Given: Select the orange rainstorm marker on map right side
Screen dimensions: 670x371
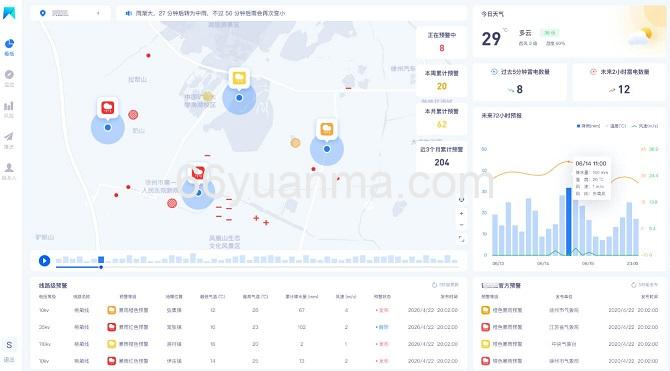Looking at the screenshot, I should (327, 129).
